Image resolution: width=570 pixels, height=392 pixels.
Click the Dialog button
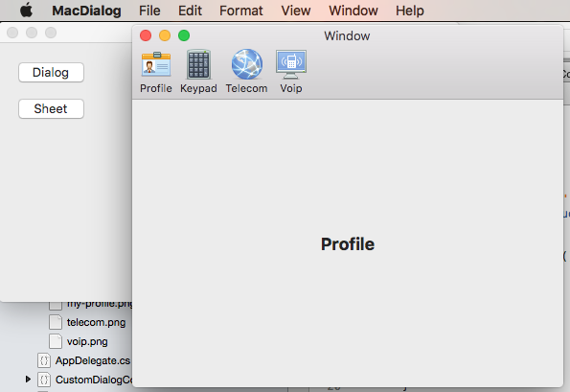[x=52, y=73]
